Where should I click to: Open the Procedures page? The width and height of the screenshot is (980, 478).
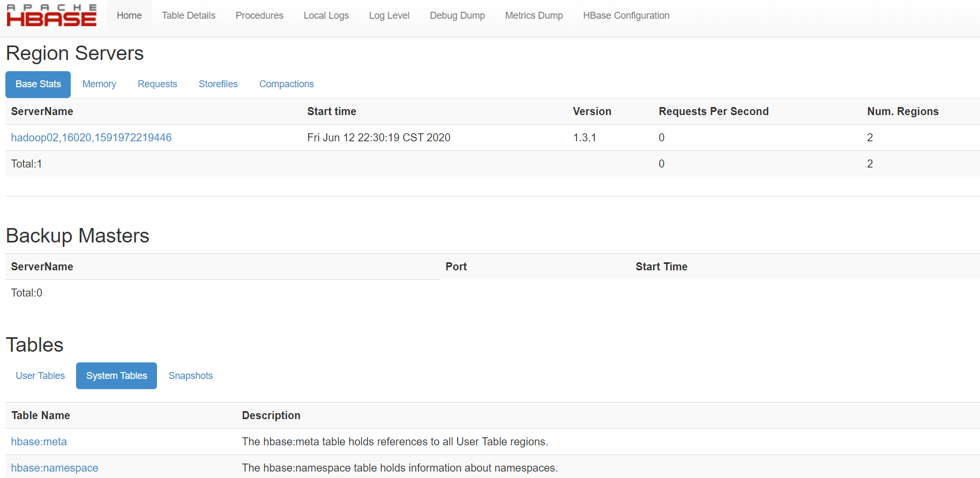[x=259, y=16]
